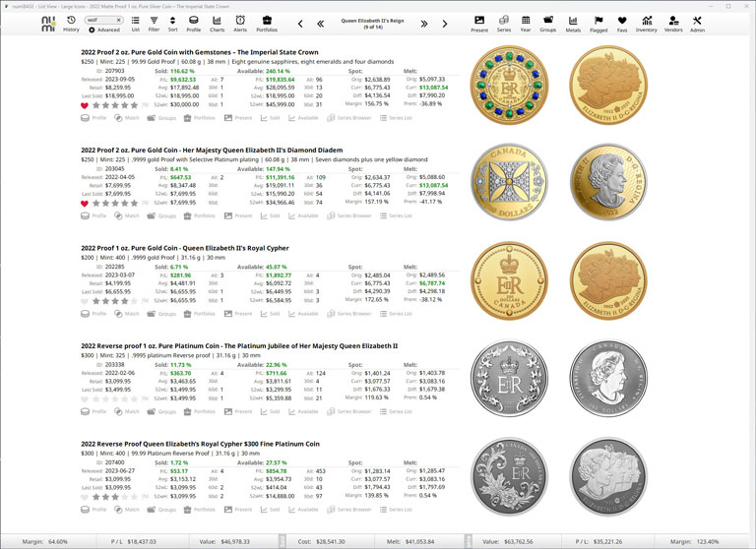Jump to the first series item

321,24
